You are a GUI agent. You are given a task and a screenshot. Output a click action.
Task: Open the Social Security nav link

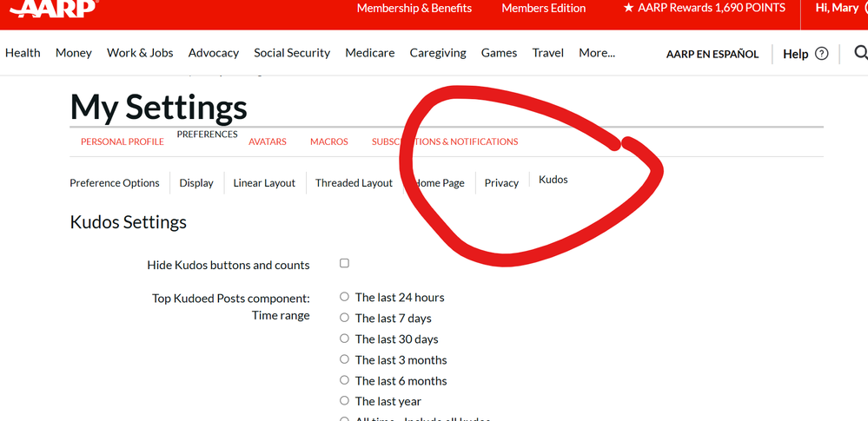click(x=292, y=53)
